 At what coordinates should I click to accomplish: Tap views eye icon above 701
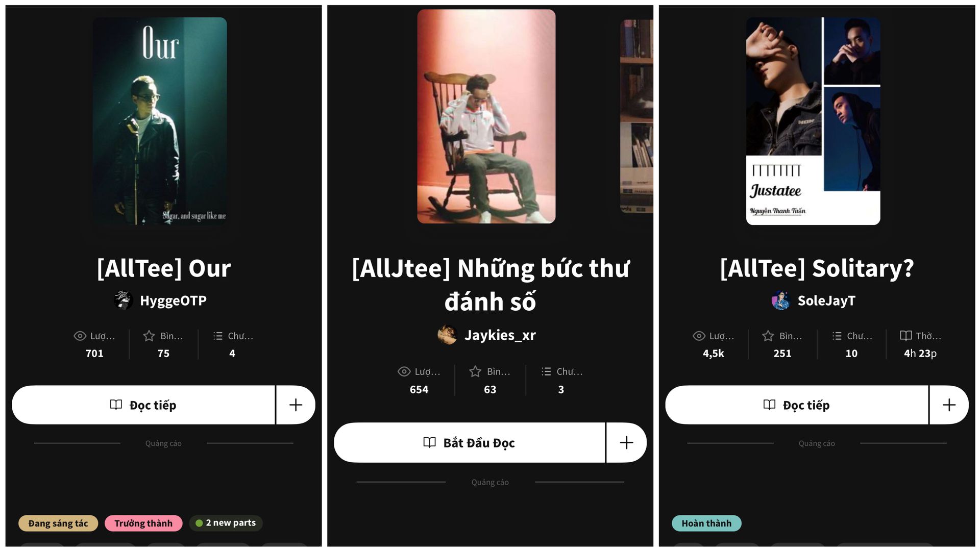point(80,336)
